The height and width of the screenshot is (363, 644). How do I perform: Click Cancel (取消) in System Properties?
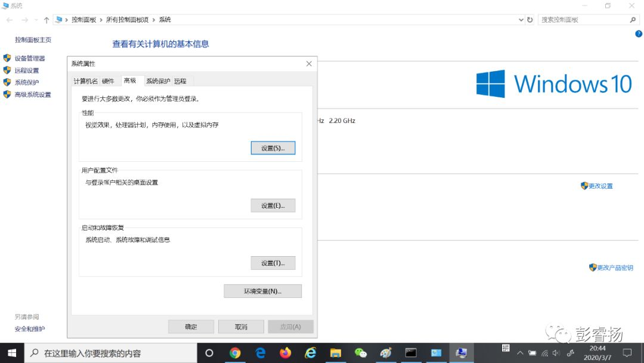(x=241, y=327)
